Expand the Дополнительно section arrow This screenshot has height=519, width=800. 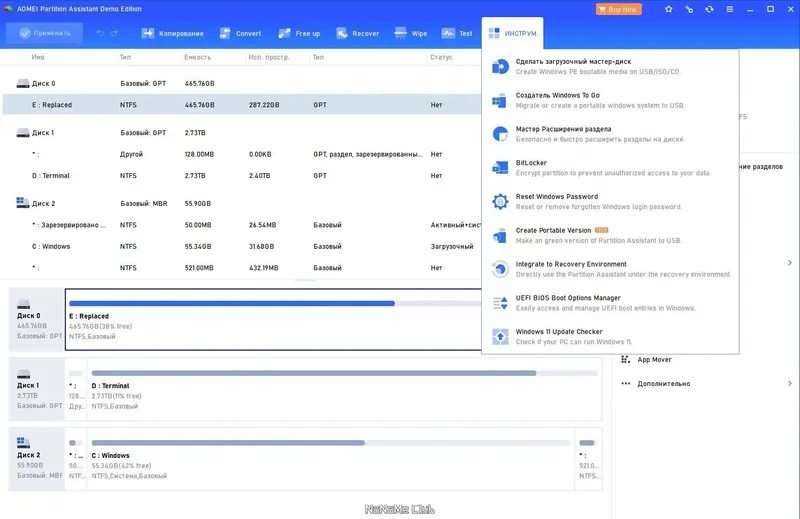pos(790,383)
